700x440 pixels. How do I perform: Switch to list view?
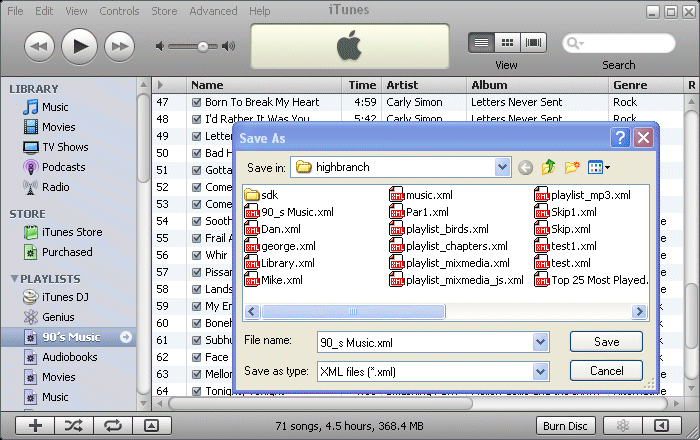[481, 43]
